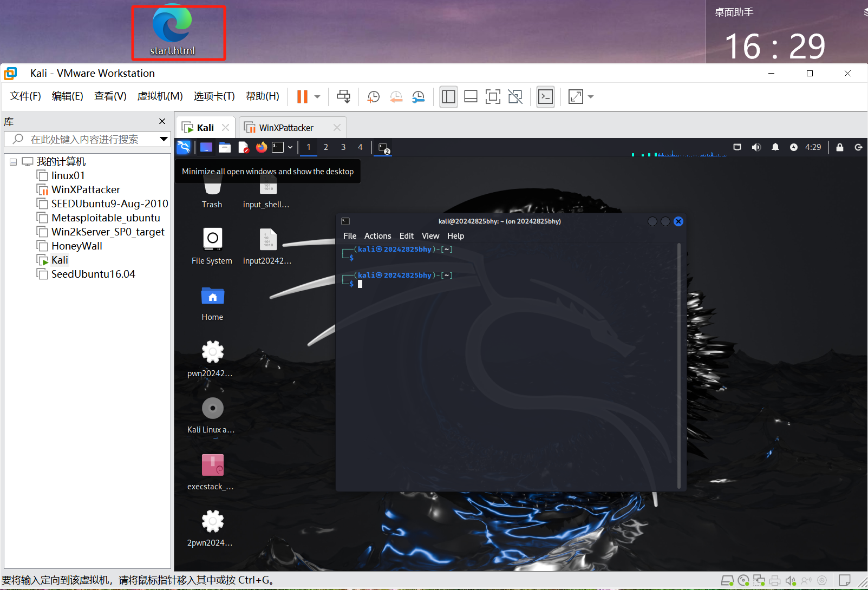Open the snapshot manager
Image resolution: width=868 pixels, height=590 pixels.
pyautogui.click(x=418, y=97)
